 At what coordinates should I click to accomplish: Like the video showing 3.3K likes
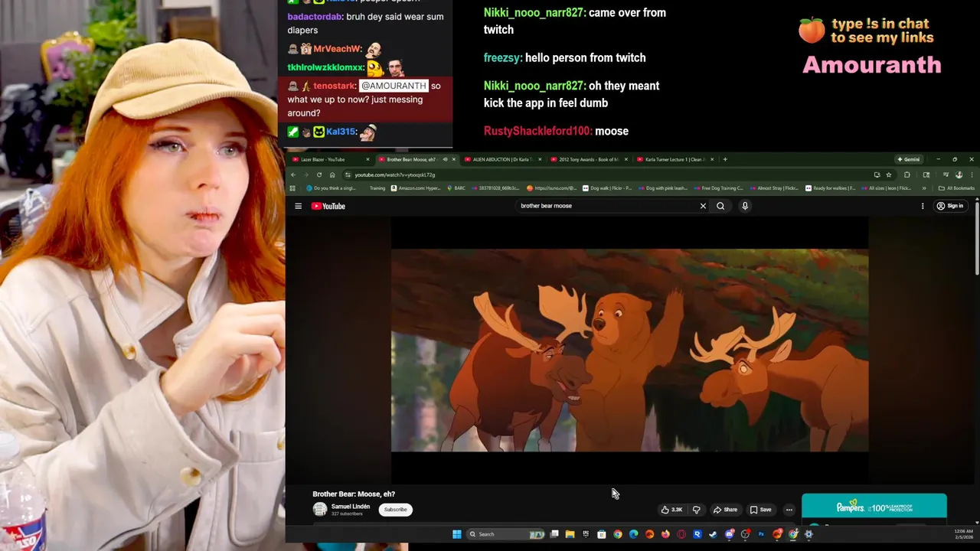[672, 510]
